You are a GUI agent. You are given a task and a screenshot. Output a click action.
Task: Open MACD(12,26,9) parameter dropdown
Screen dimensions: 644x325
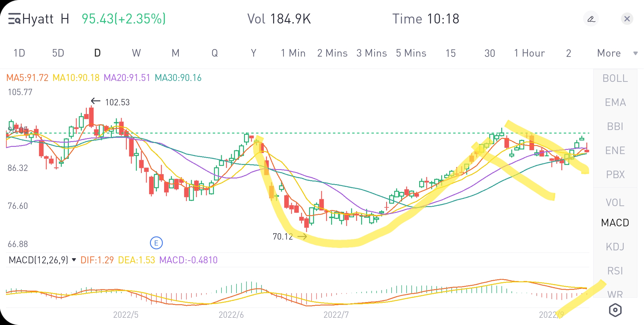[74, 260]
